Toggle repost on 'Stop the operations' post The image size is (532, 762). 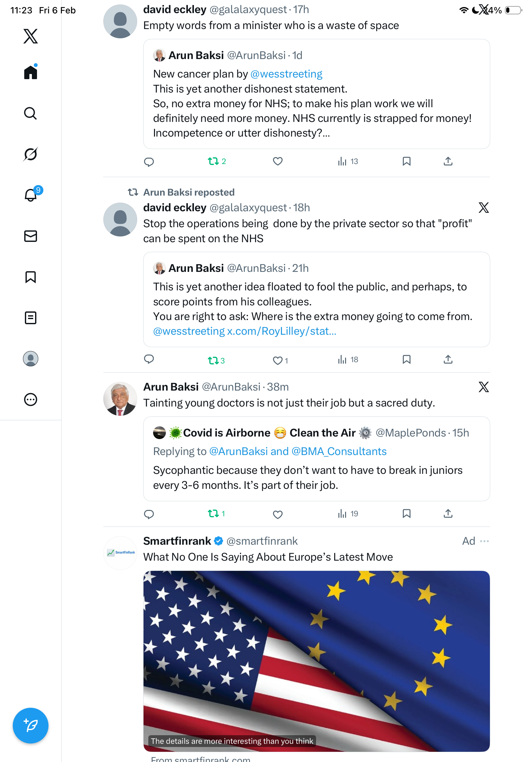213,360
